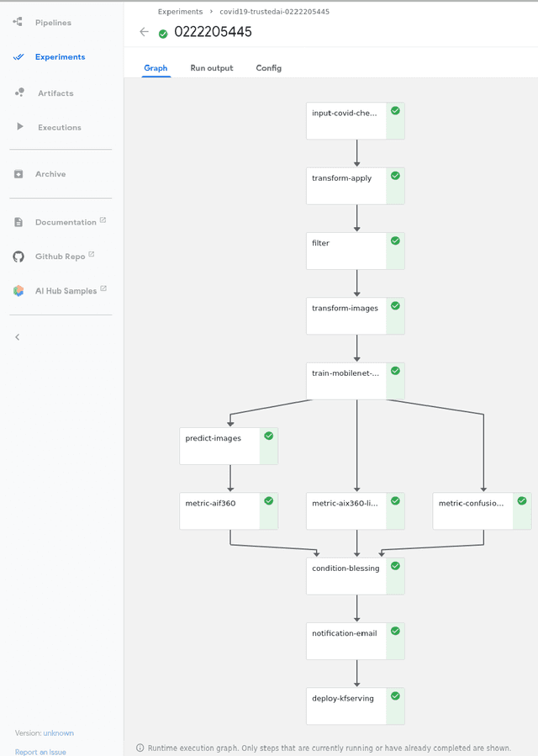The height and width of the screenshot is (756, 538).
Task: Open the Experiments breadcrumb link
Action: pos(179,12)
